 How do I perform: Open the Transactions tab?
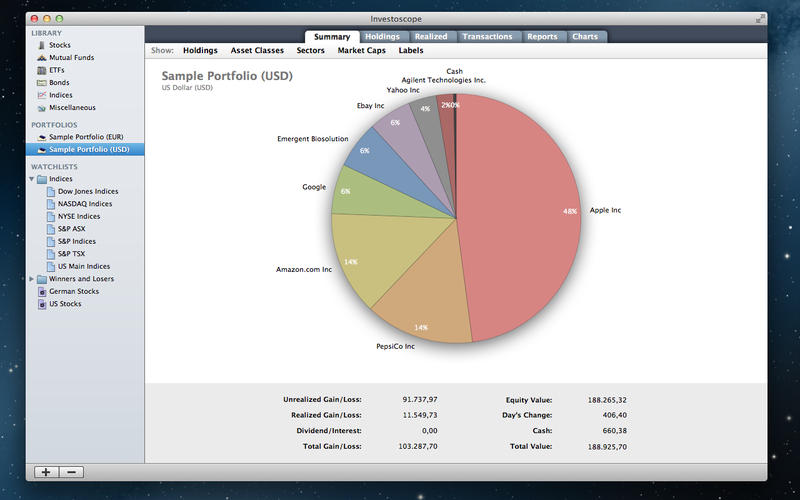pos(488,37)
